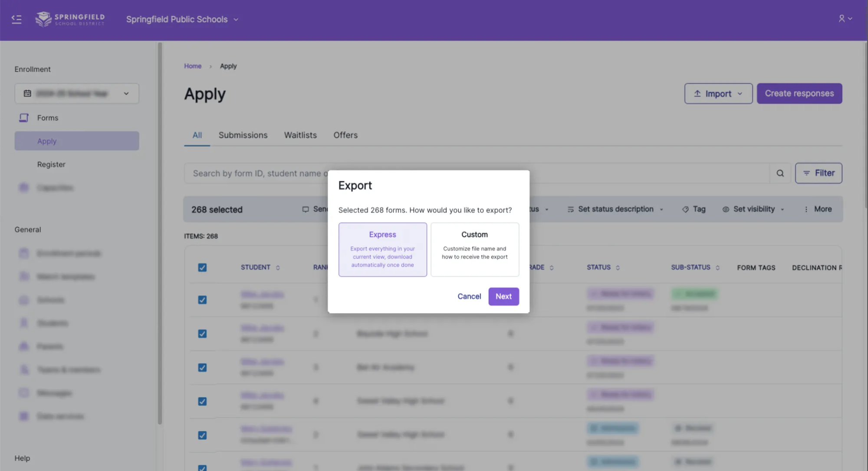Choose the Custom export option
Screen dimensions: 868x471
[474, 250]
